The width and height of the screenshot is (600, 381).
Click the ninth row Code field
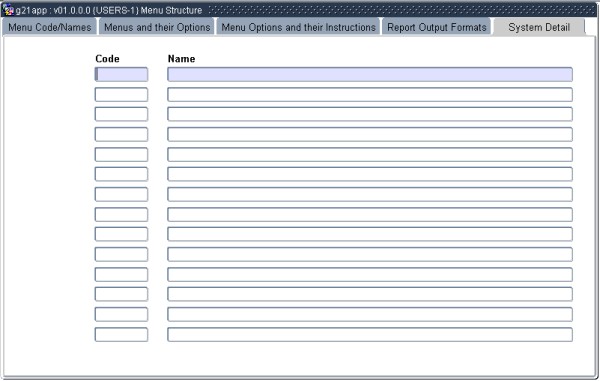[121, 234]
